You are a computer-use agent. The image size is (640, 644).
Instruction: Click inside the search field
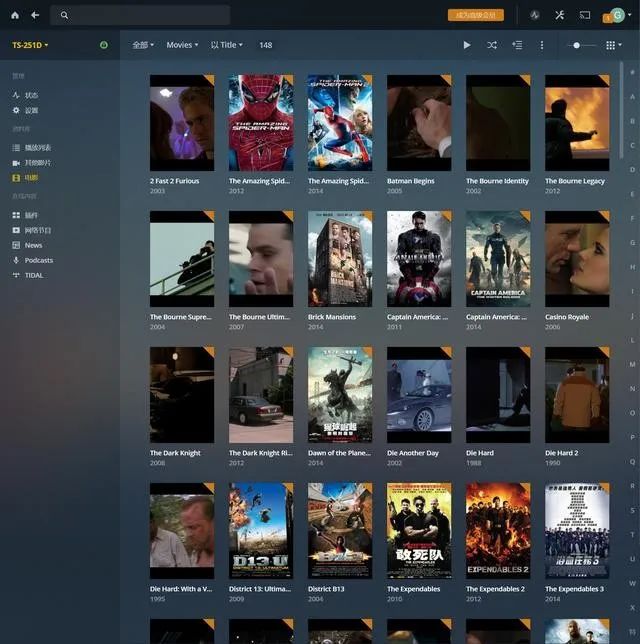pyautogui.click(x=140, y=15)
